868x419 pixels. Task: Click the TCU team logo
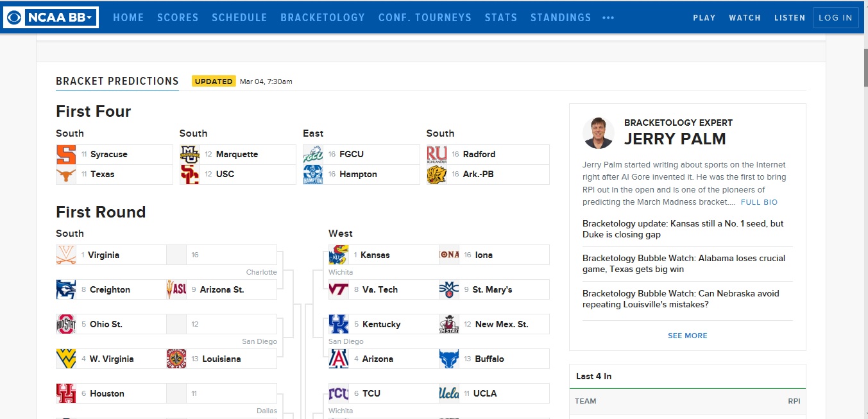coord(339,393)
